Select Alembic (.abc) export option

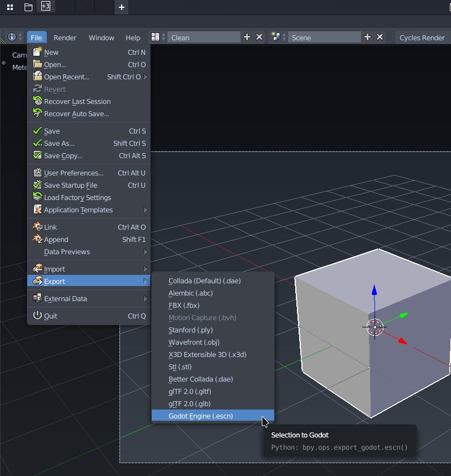tap(213, 293)
